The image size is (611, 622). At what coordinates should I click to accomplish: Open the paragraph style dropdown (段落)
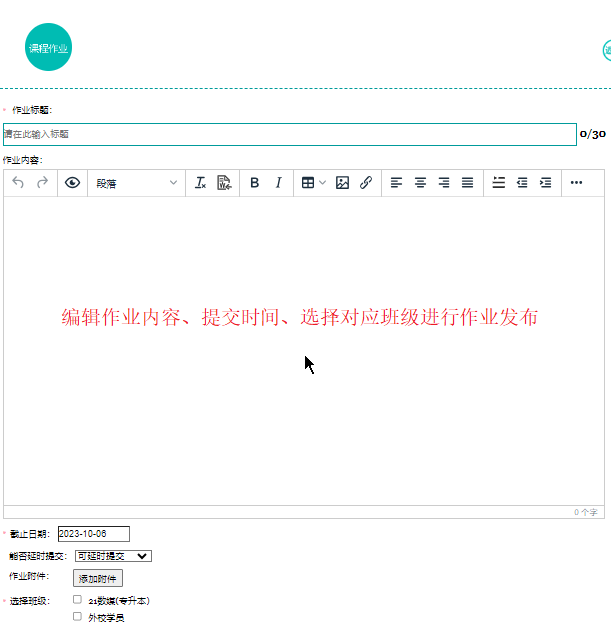pos(137,183)
